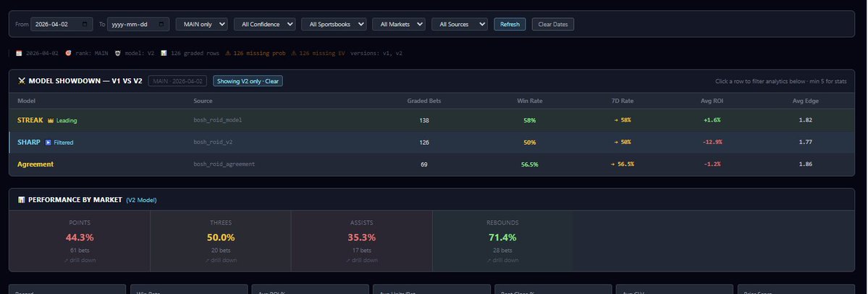Click the Refresh button
Image resolution: width=868 pixels, height=294 pixels.
(x=510, y=25)
